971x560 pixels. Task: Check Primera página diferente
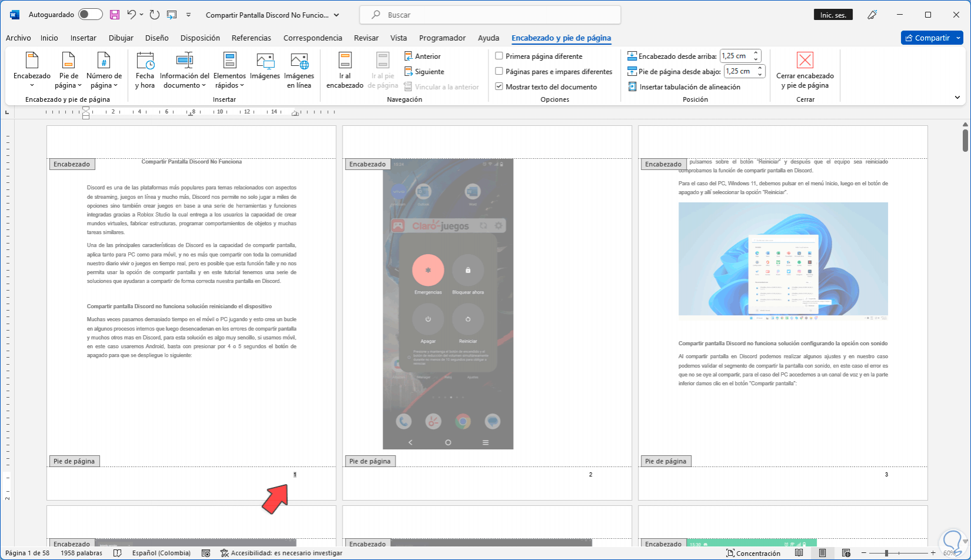499,56
